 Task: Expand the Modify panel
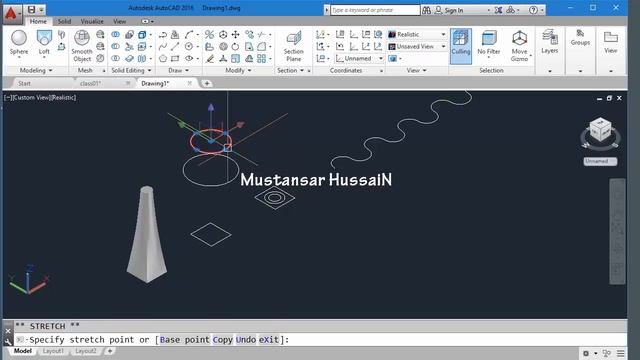point(238,71)
